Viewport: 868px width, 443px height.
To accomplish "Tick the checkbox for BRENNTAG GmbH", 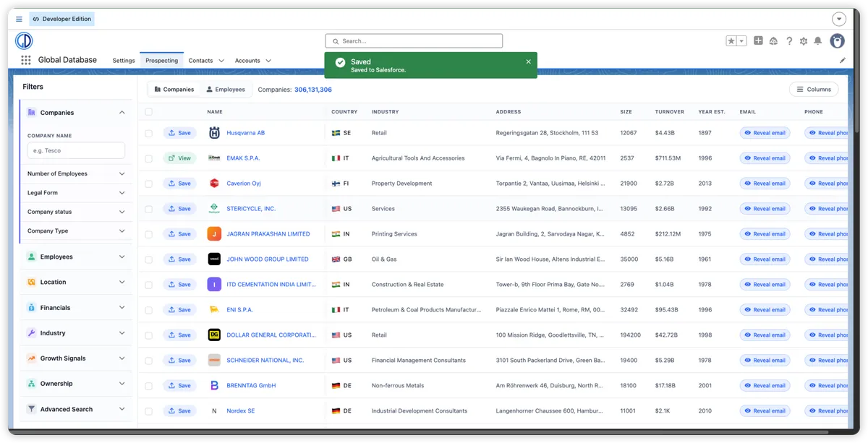I will 149,387.
